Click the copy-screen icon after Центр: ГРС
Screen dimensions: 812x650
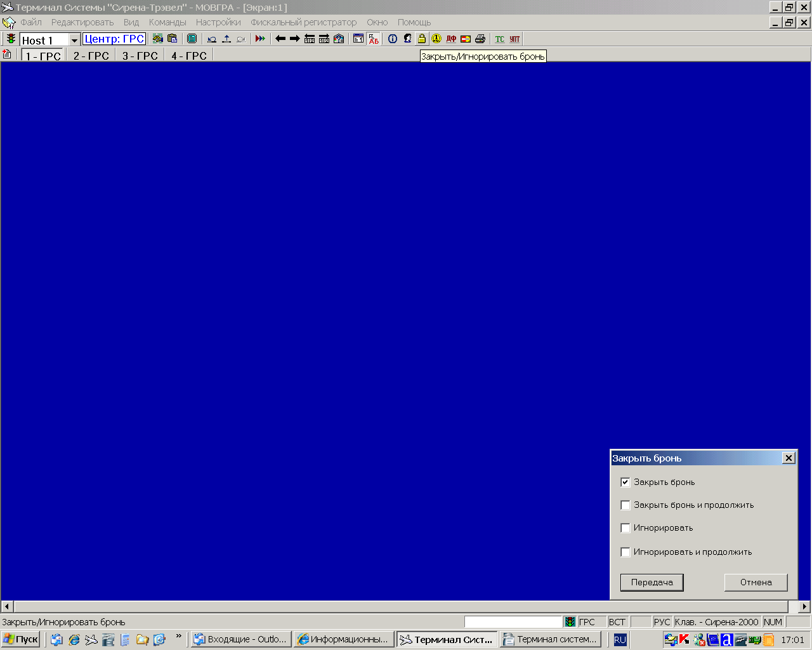[x=158, y=39]
